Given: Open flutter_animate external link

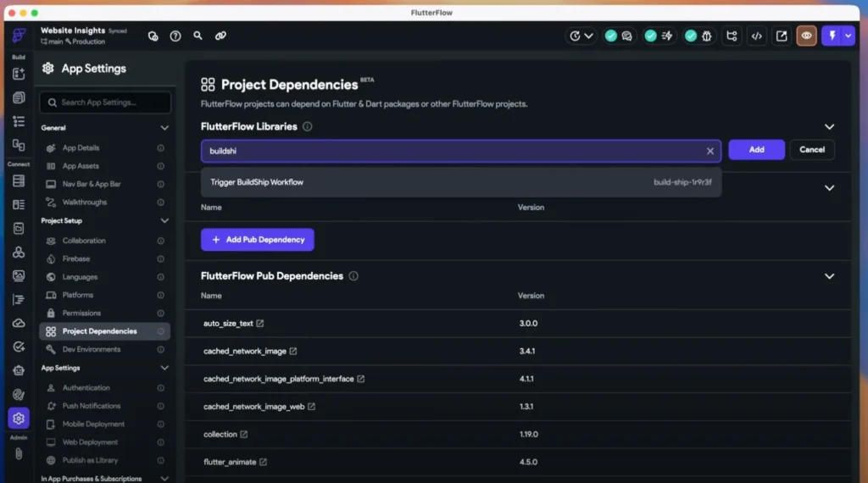Looking at the screenshot, I should pos(263,462).
